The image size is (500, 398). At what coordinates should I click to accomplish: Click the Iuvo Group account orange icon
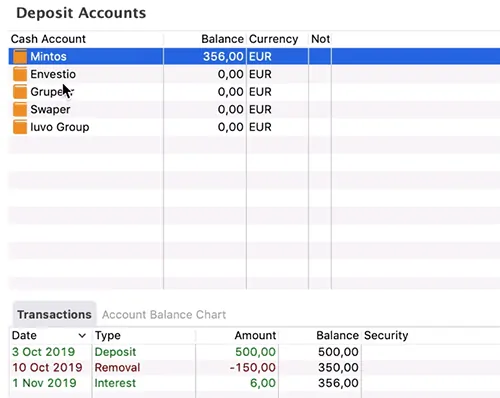click(20, 127)
